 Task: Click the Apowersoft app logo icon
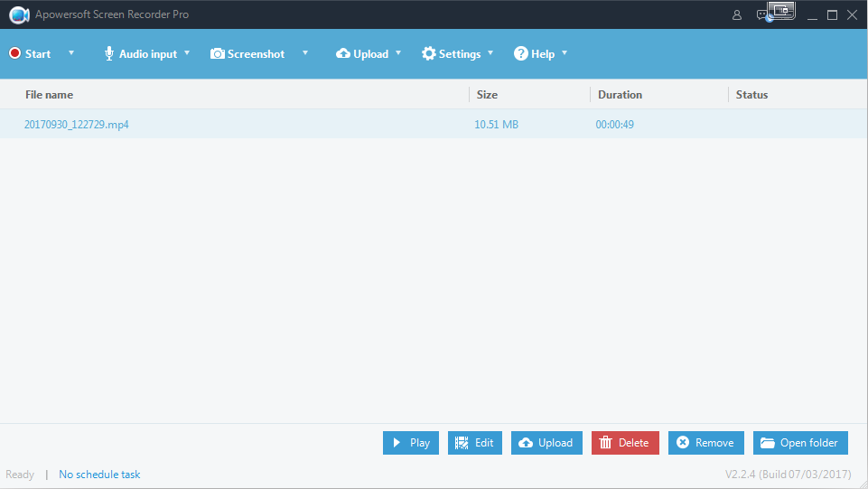(x=19, y=15)
